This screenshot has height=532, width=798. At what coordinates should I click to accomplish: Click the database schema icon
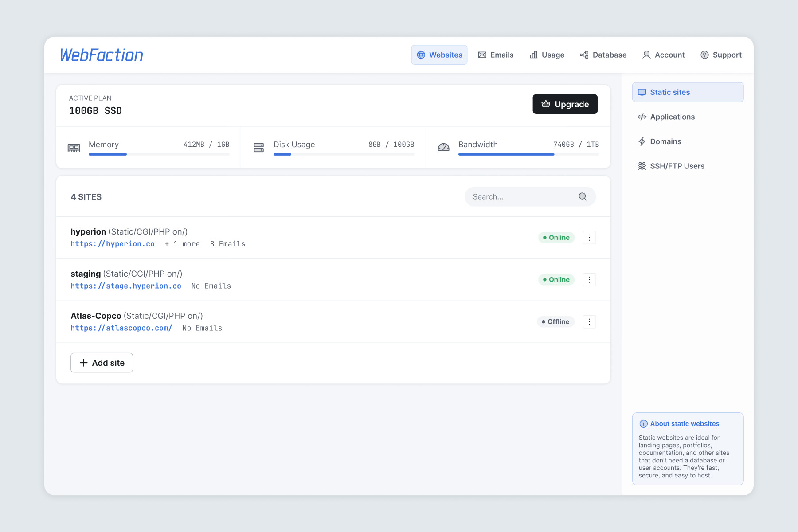584,55
